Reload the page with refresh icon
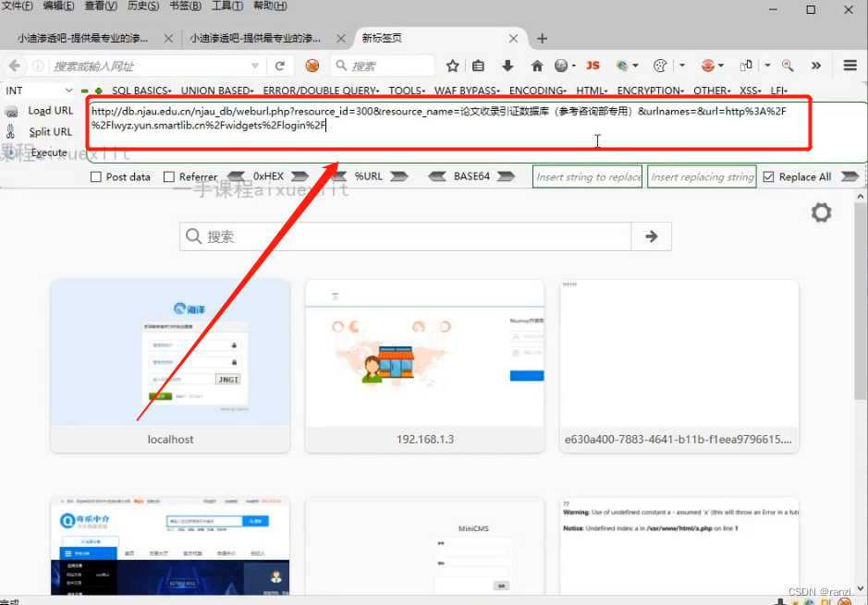 pos(279,66)
